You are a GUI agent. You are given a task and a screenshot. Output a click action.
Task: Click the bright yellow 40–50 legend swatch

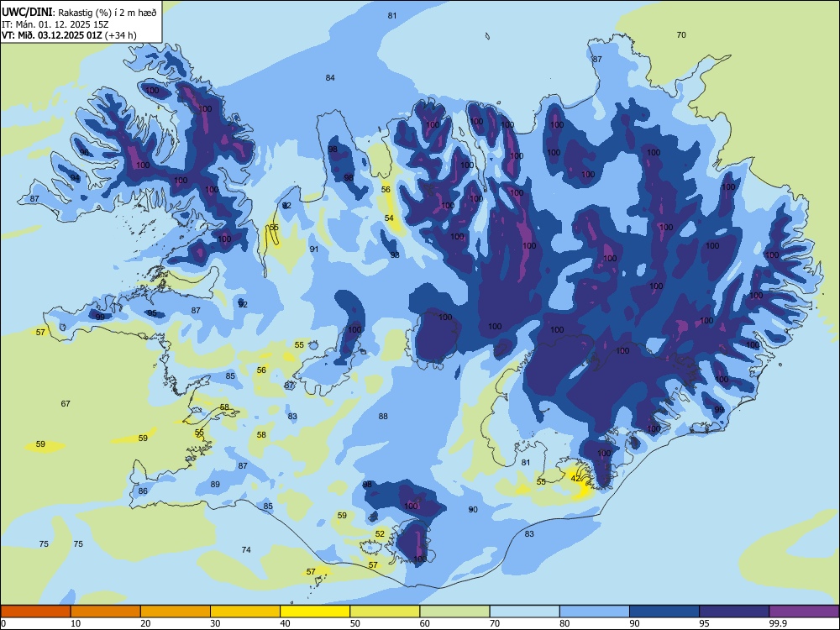pyautogui.click(x=315, y=612)
